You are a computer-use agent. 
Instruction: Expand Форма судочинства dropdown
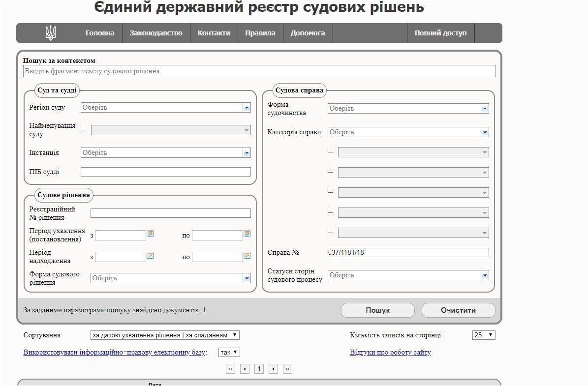(485, 109)
